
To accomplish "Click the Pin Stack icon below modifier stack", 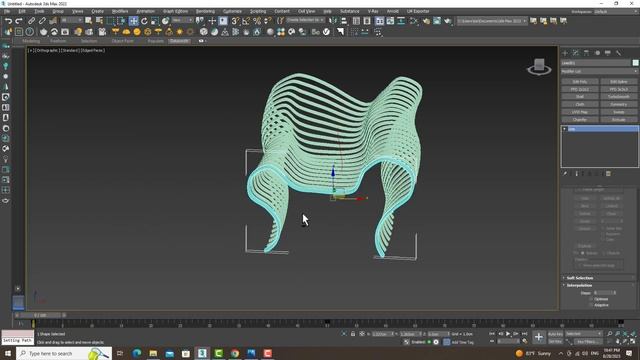I will [x=565, y=174].
